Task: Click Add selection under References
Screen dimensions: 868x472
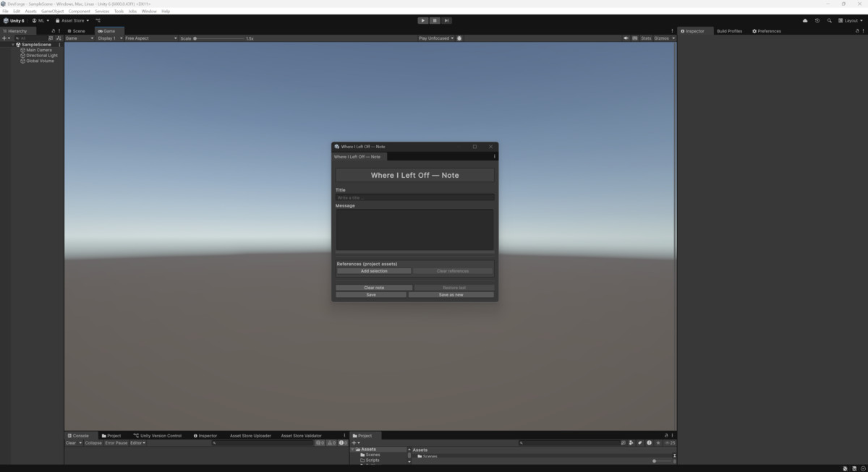Action: point(374,270)
